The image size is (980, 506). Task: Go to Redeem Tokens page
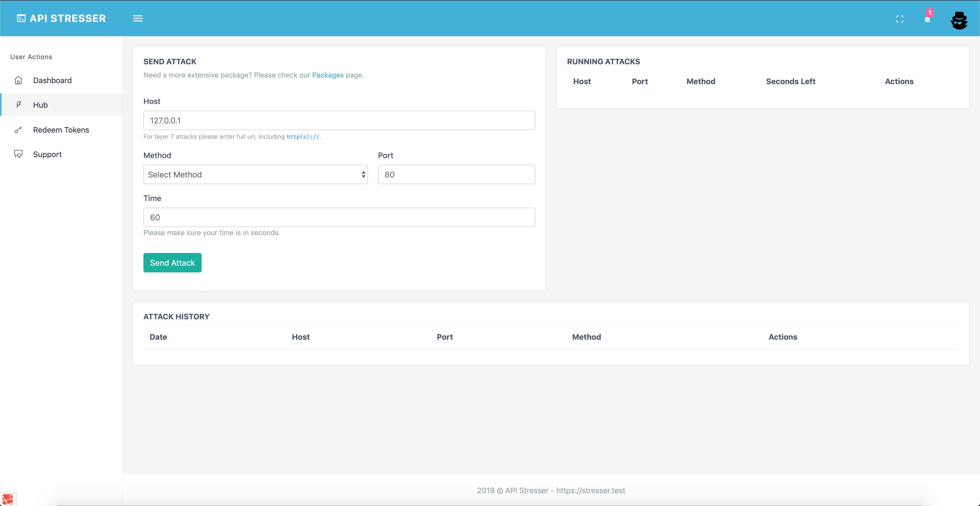tap(61, 130)
